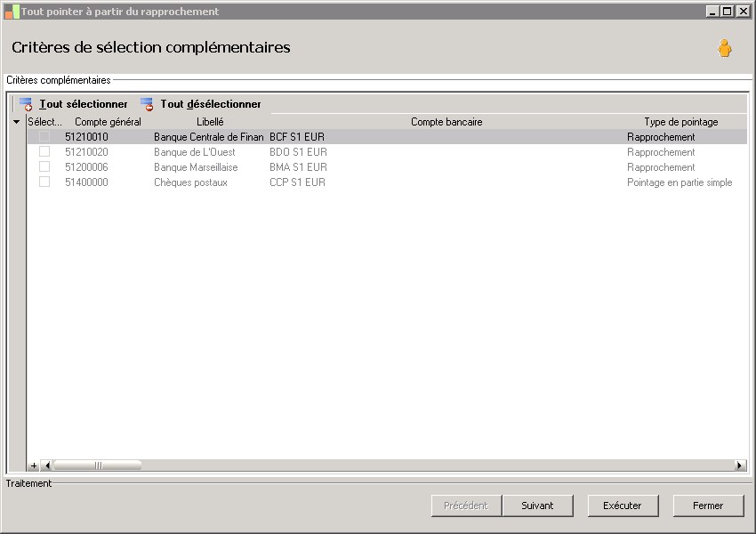Select the cell 51200006
Viewport: 756px width, 534px height.
(87, 167)
